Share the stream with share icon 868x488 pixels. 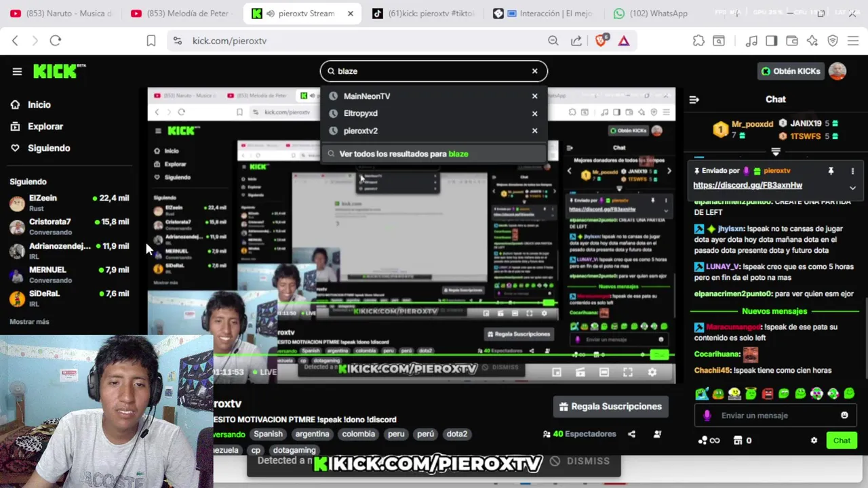click(632, 434)
